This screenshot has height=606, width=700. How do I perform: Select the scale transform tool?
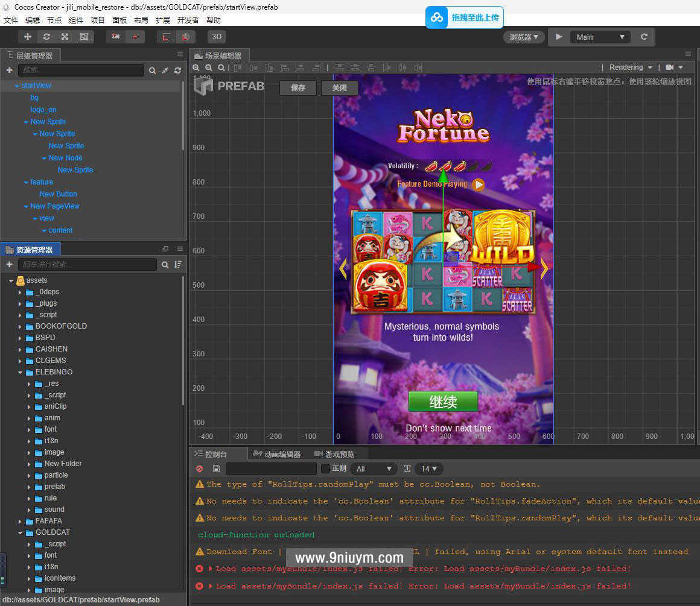65,37
